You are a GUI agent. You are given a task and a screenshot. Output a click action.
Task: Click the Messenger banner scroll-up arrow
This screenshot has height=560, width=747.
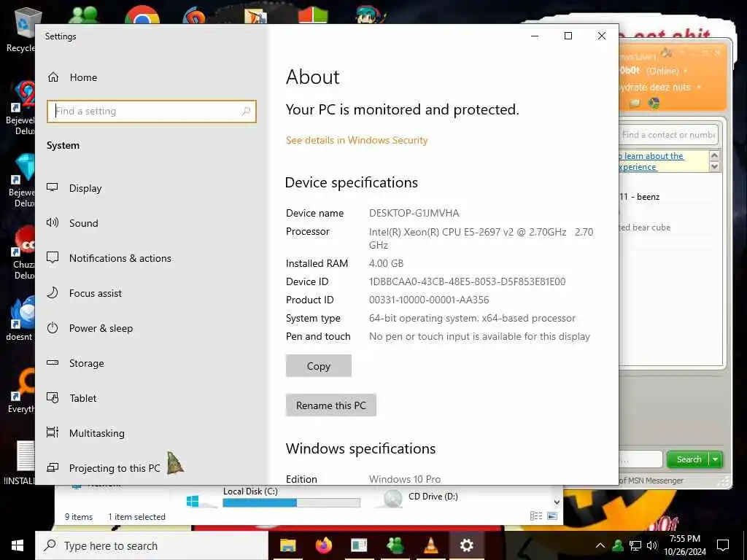point(714,155)
